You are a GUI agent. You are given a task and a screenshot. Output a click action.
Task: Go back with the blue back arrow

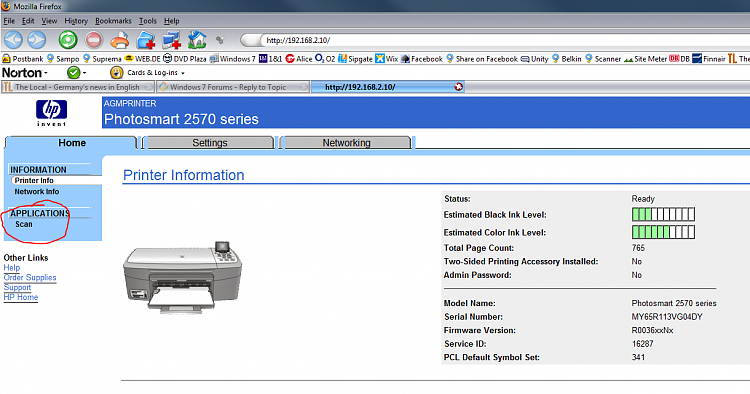[13, 40]
